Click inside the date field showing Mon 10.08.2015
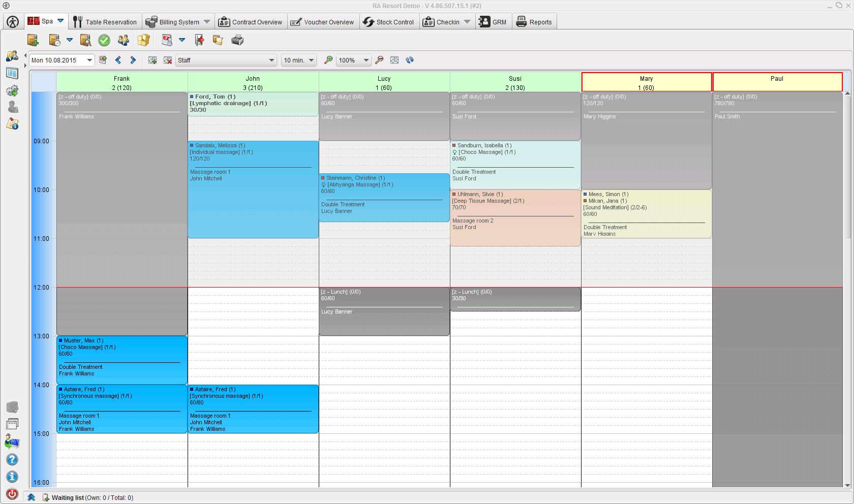The image size is (854, 504). tap(57, 60)
